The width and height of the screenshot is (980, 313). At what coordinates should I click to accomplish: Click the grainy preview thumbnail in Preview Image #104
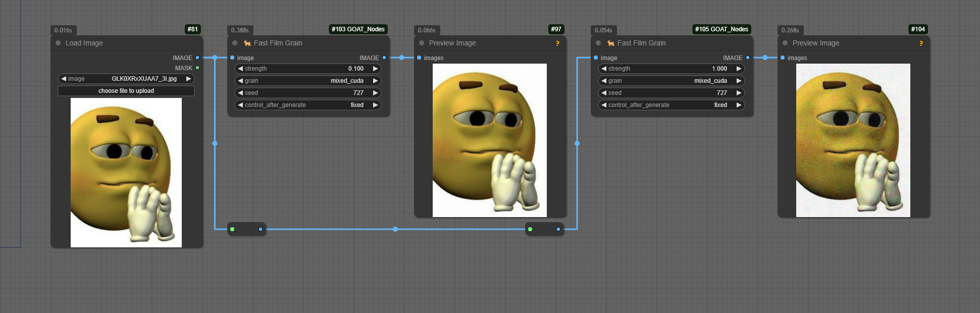point(853,140)
